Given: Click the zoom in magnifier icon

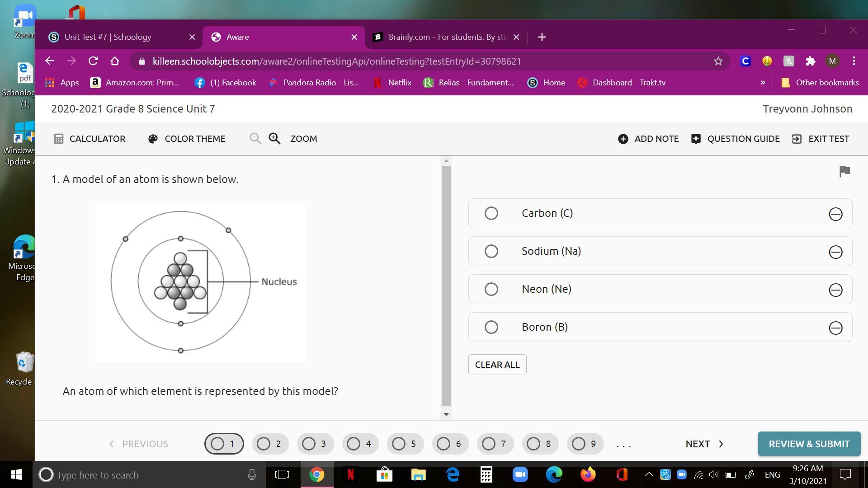Looking at the screenshot, I should click(x=274, y=139).
